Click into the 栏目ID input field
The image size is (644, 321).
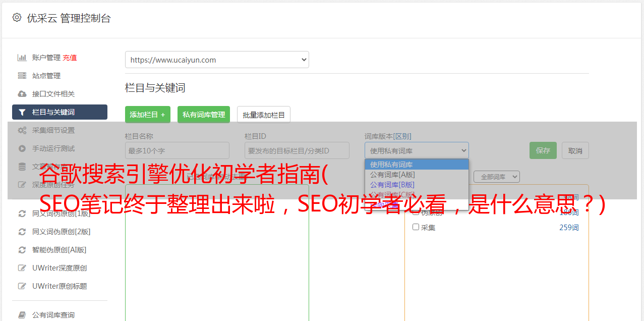(297, 150)
